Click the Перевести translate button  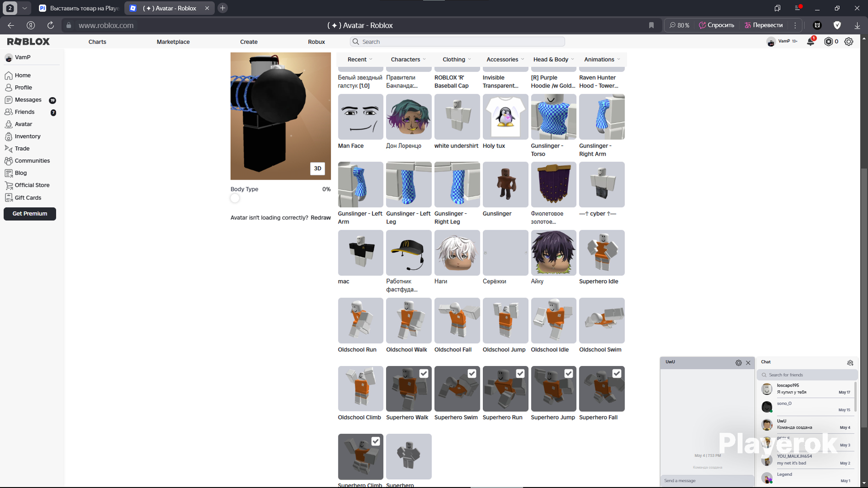[x=764, y=25]
